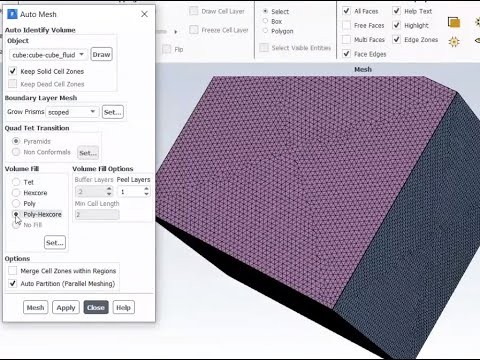
Task: Toggle All Faces checkbox
Action: click(346, 11)
